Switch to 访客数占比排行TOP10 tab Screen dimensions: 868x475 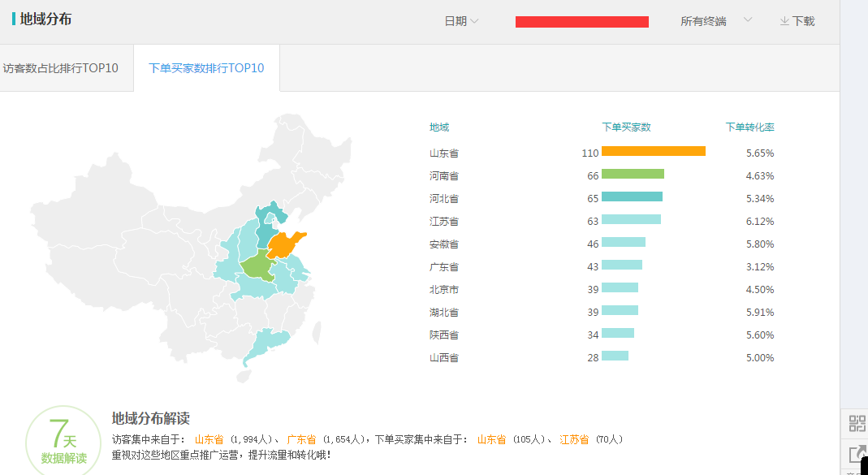[x=61, y=68]
